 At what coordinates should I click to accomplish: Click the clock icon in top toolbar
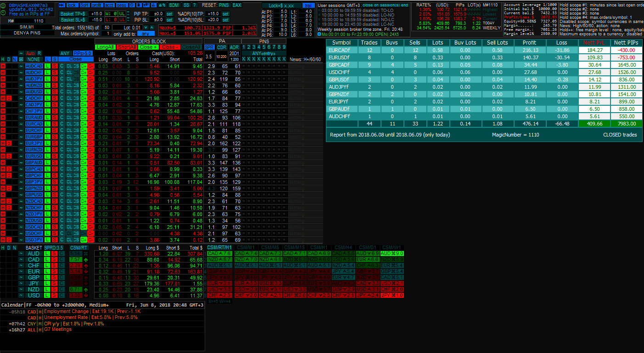(x=132, y=5)
